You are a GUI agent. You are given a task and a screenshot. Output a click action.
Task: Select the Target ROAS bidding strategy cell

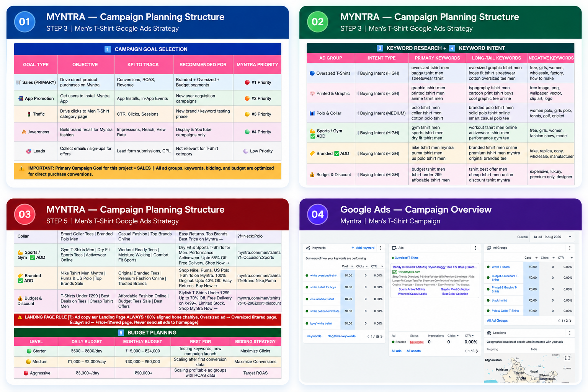pos(256,373)
